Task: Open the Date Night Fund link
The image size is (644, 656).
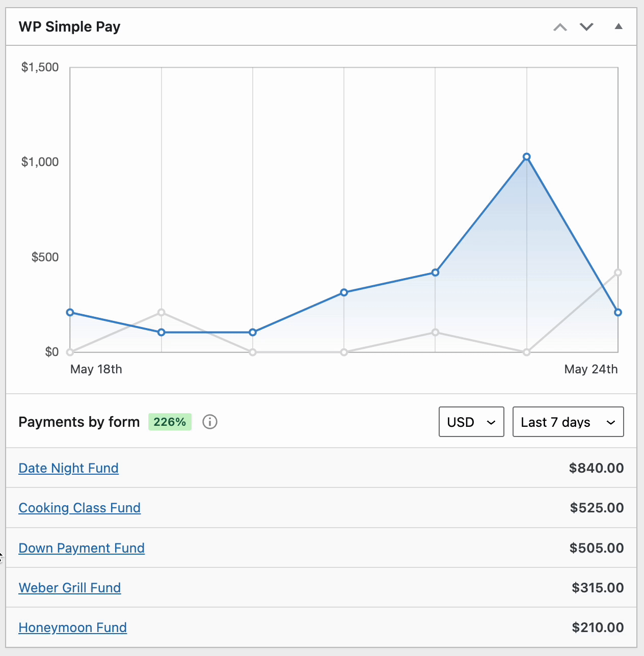Action: click(x=68, y=468)
